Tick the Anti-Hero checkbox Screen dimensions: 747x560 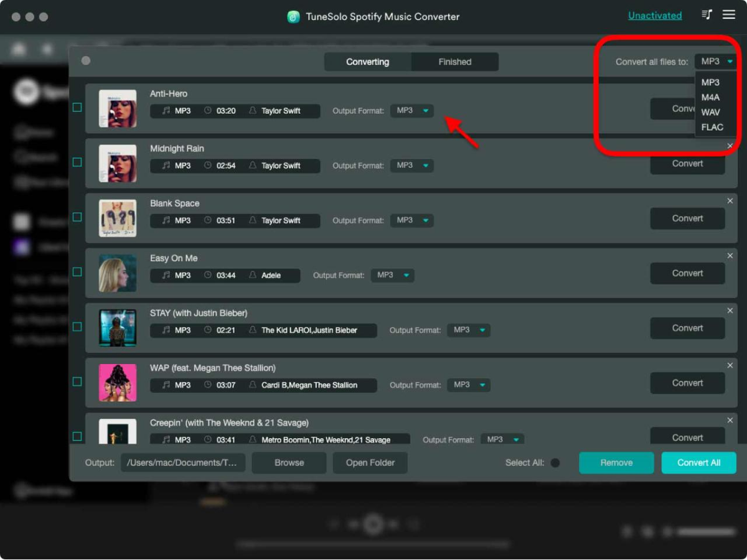coord(77,107)
